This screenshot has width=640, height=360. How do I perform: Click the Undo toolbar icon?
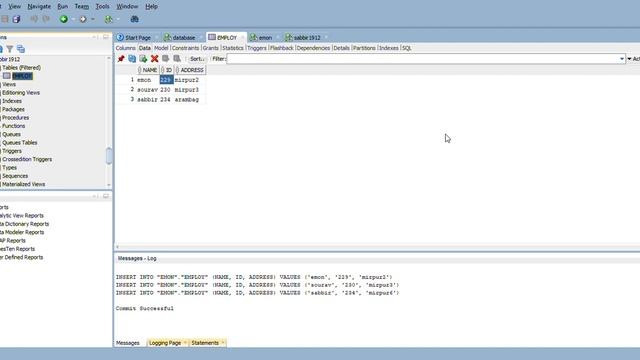[x=34, y=19]
